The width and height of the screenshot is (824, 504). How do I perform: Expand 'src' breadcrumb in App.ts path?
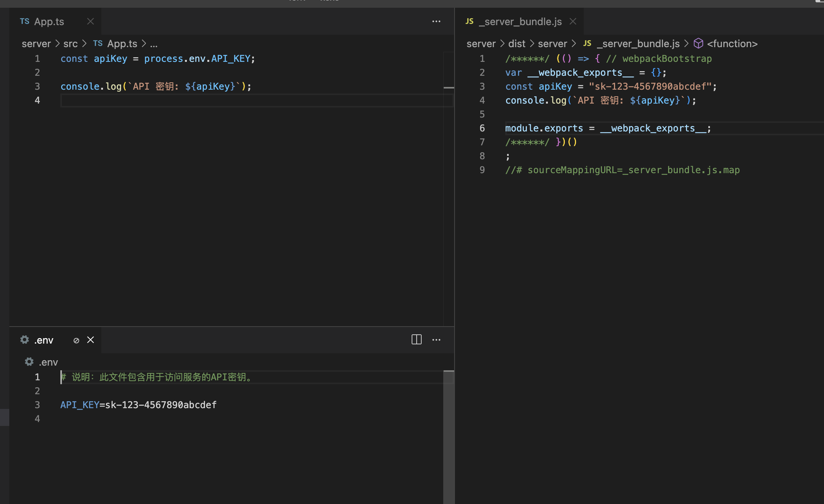click(70, 44)
